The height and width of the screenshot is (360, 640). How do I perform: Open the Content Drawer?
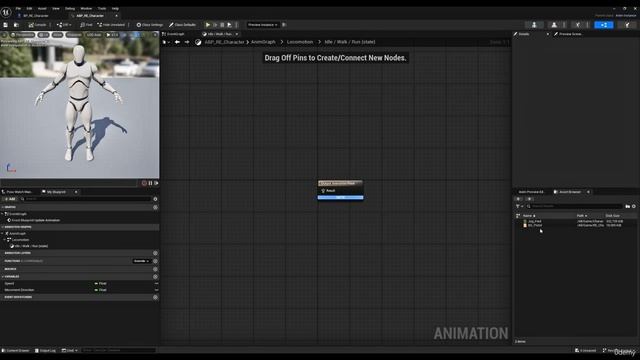point(16,350)
